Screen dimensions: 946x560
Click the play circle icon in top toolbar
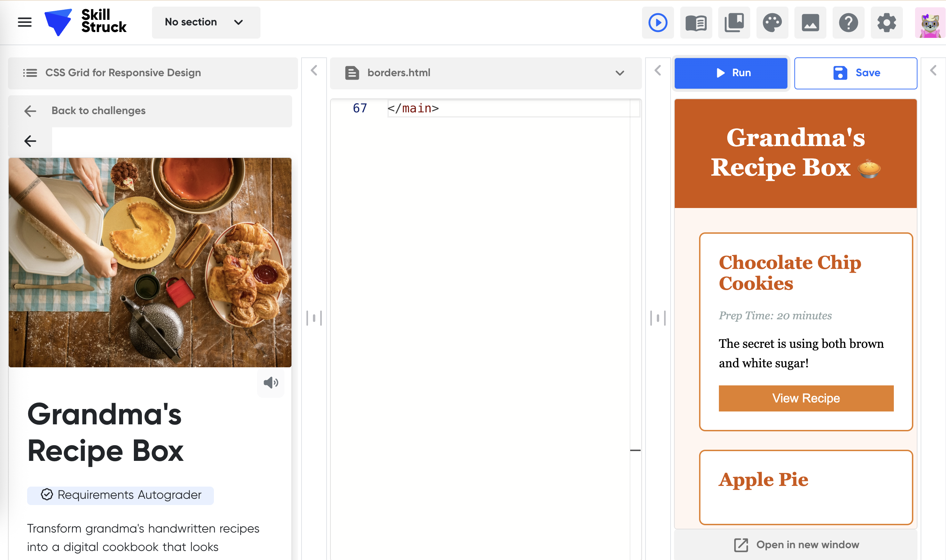pos(658,23)
